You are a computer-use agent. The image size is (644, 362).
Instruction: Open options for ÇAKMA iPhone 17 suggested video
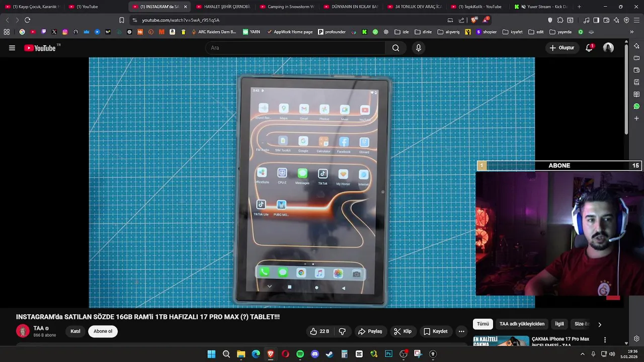[x=605, y=340]
